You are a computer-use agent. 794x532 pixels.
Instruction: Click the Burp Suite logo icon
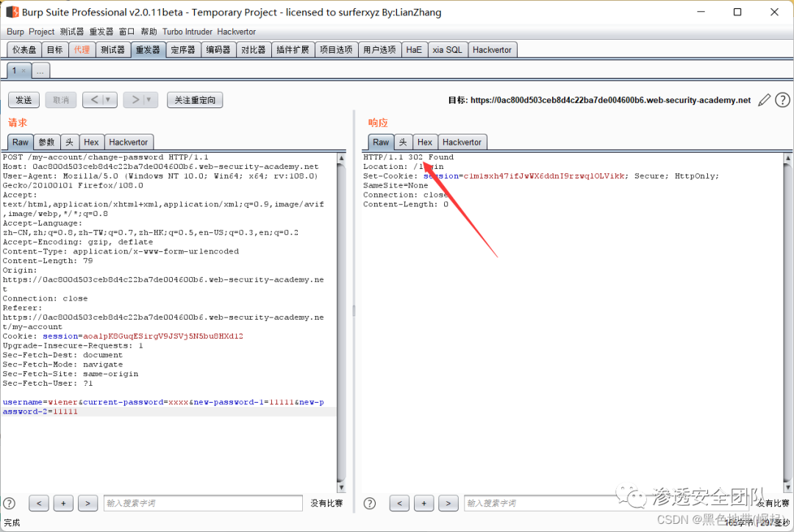point(12,12)
